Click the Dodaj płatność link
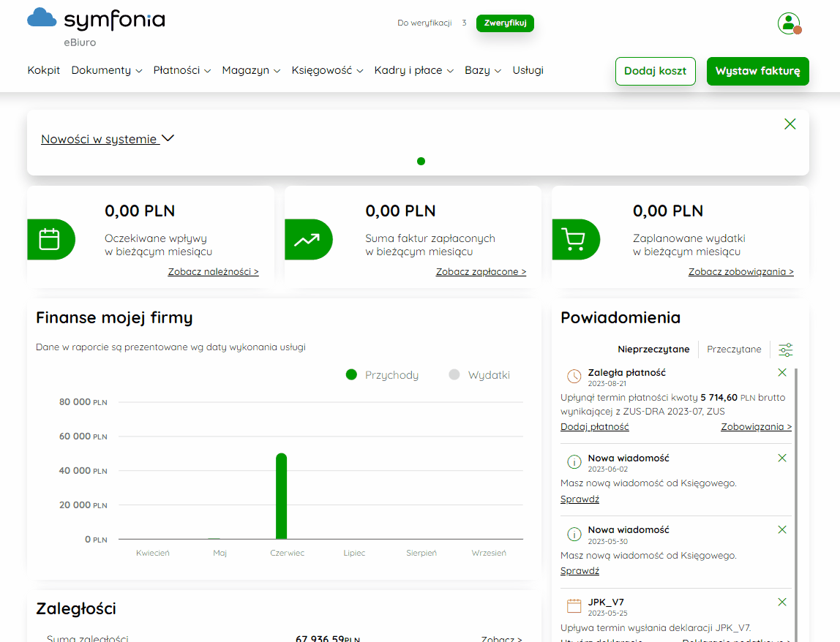Image resolution: width=840 pixels, height=642 pixels. 595,427
